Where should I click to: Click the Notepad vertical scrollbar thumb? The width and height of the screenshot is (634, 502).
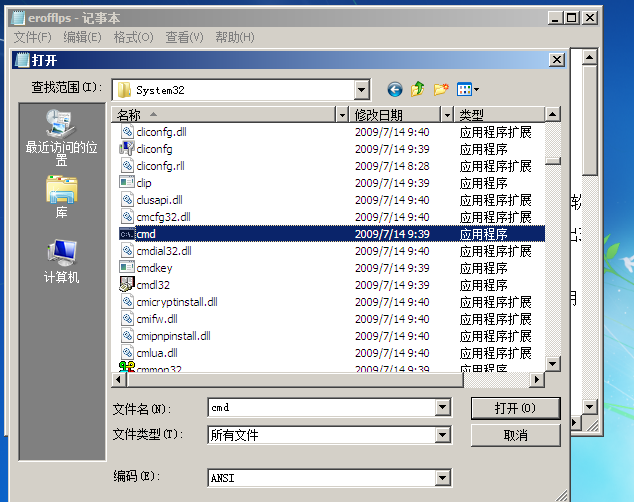pyautogui.click(x=590, y=120)
